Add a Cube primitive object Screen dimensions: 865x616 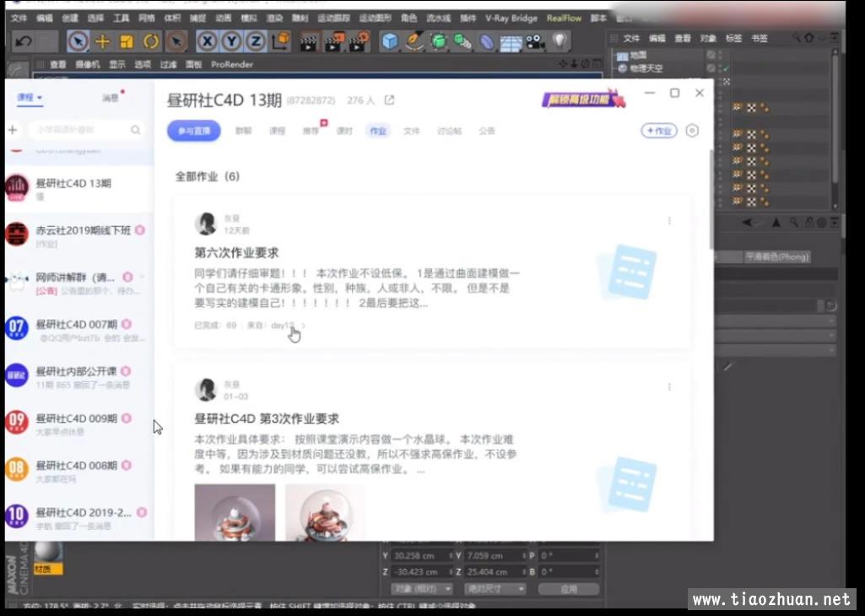coord(390,41)
